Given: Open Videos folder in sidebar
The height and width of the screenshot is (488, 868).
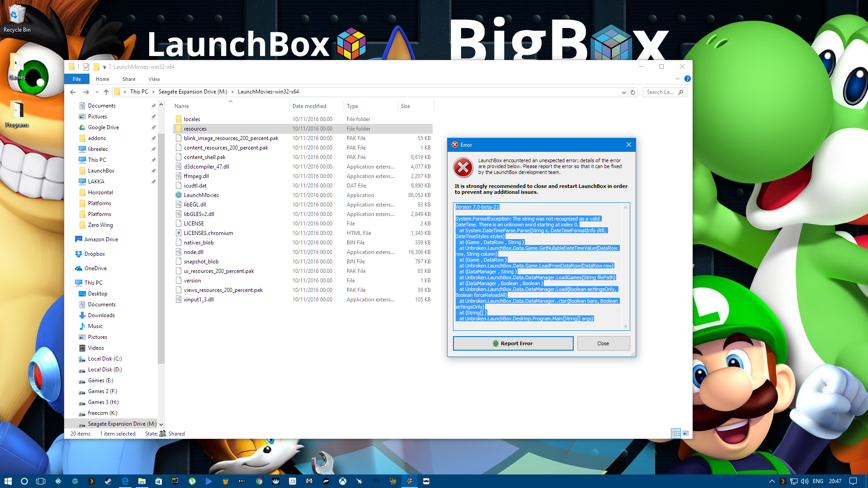Looking at the screenshot, I should pos(96,348).
